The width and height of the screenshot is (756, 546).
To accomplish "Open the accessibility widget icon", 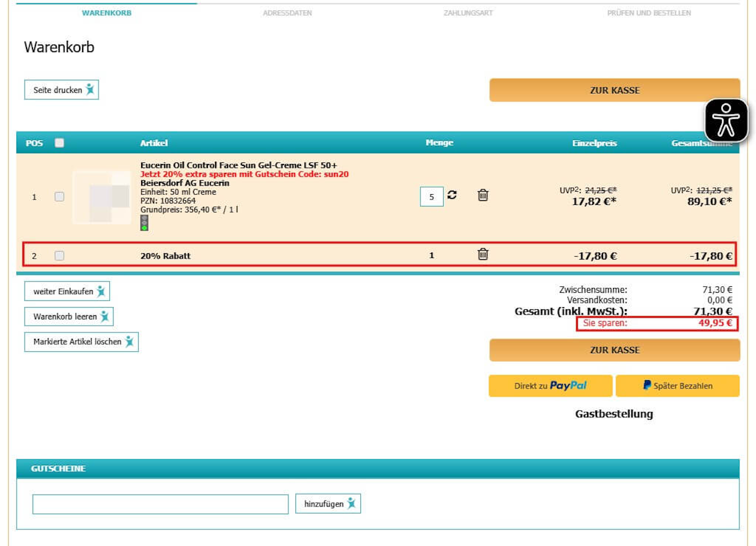I will pyautogui.click(x=726, y=120).
